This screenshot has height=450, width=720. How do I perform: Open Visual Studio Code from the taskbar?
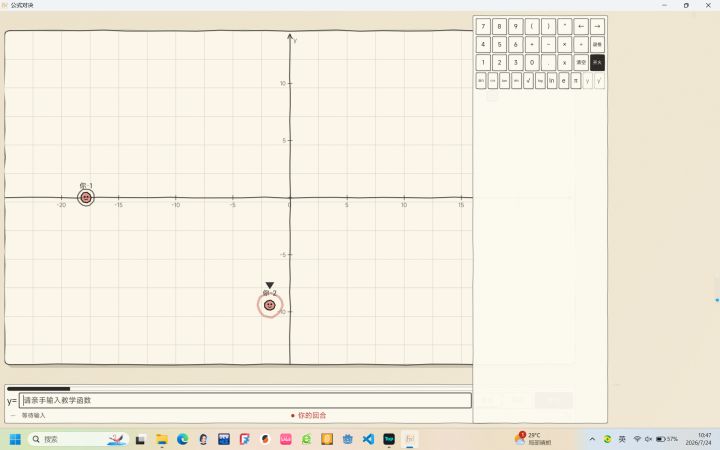pyautogui.click(x=368, y=439)
